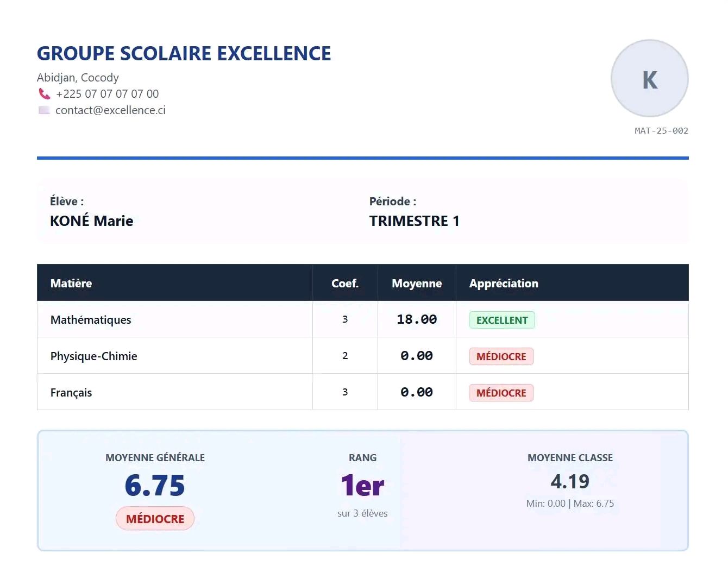728x572 pixels.
Task: Click the phone number +225 07 07 07 07 00
Action: tap(107, 94)
